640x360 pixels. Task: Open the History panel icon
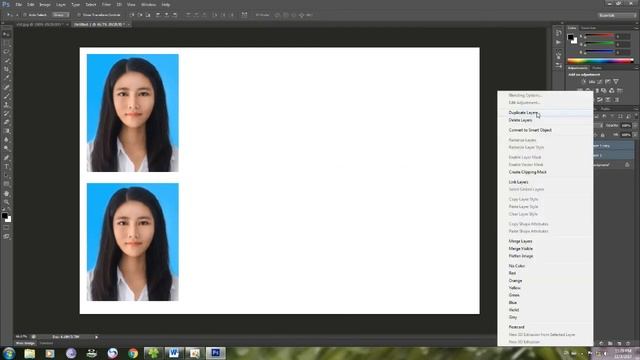[x=558, y=33]
